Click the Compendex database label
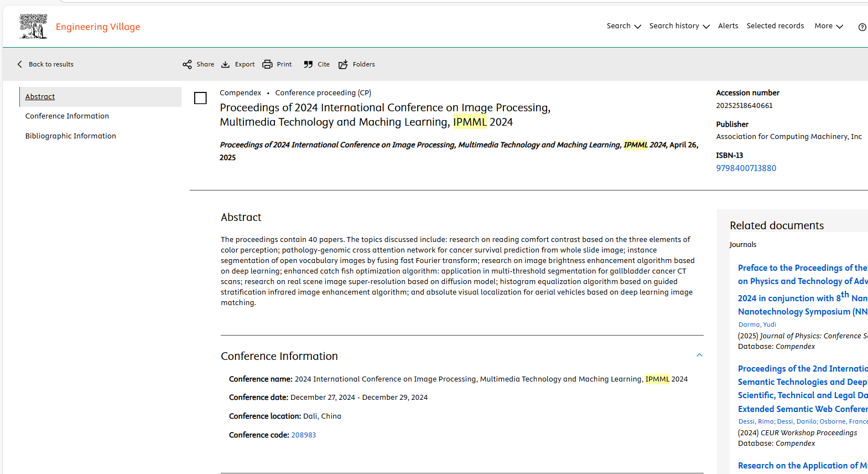Screen dimensions: 868x474 [x=240, y=93]
